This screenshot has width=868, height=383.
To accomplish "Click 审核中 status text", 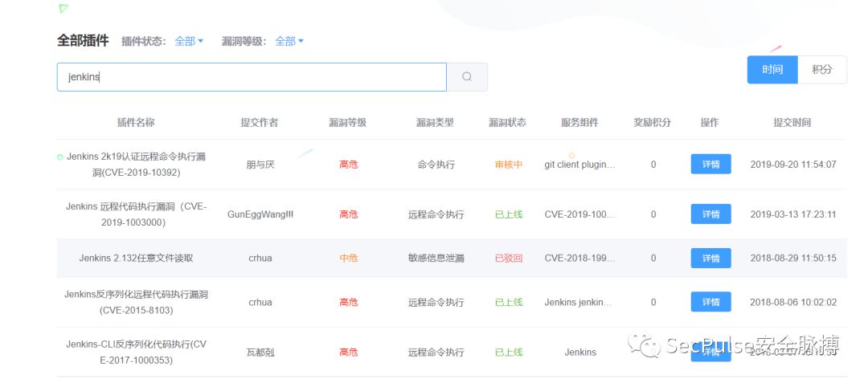I will click(509, 165).
